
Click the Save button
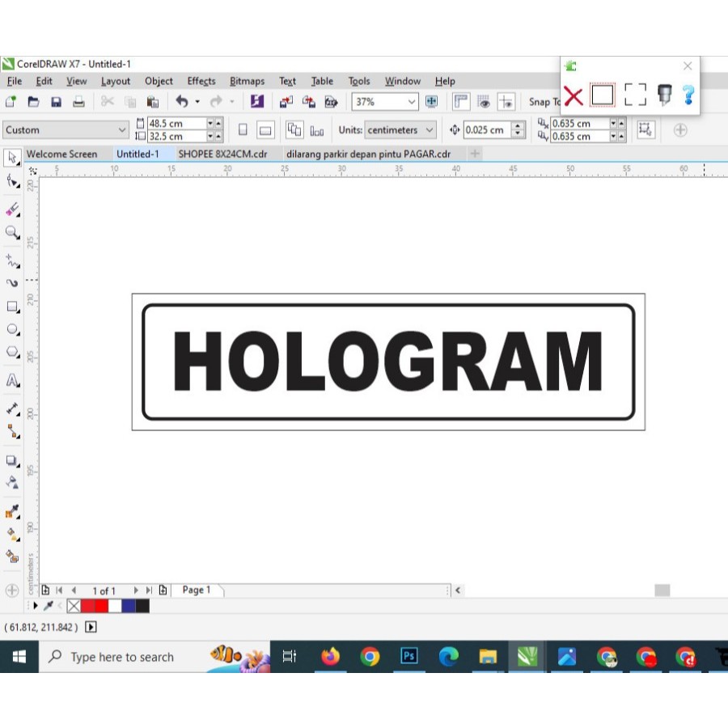click(x=56, y=102)
